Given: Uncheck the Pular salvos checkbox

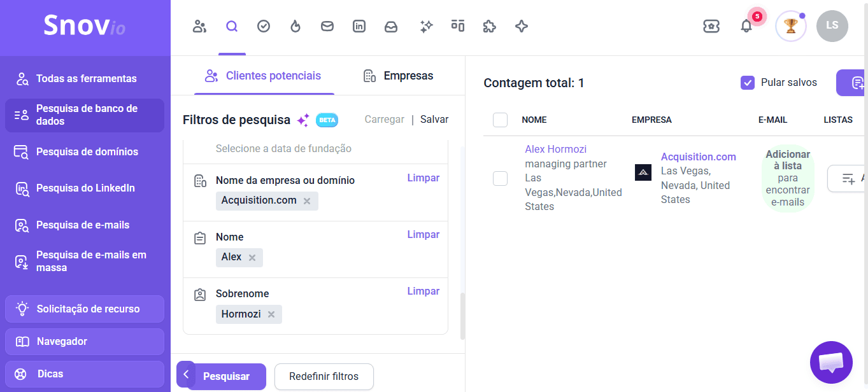Looking at the screenshot, I should (x=748, y=82).
